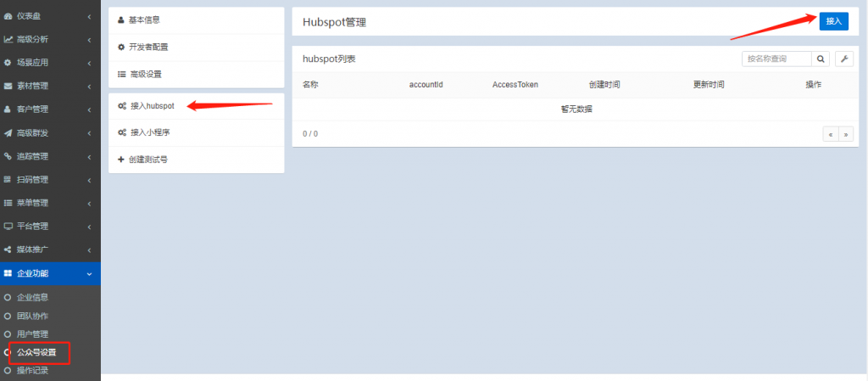Expand the 扫码管理 chevron

coord(89,179)
